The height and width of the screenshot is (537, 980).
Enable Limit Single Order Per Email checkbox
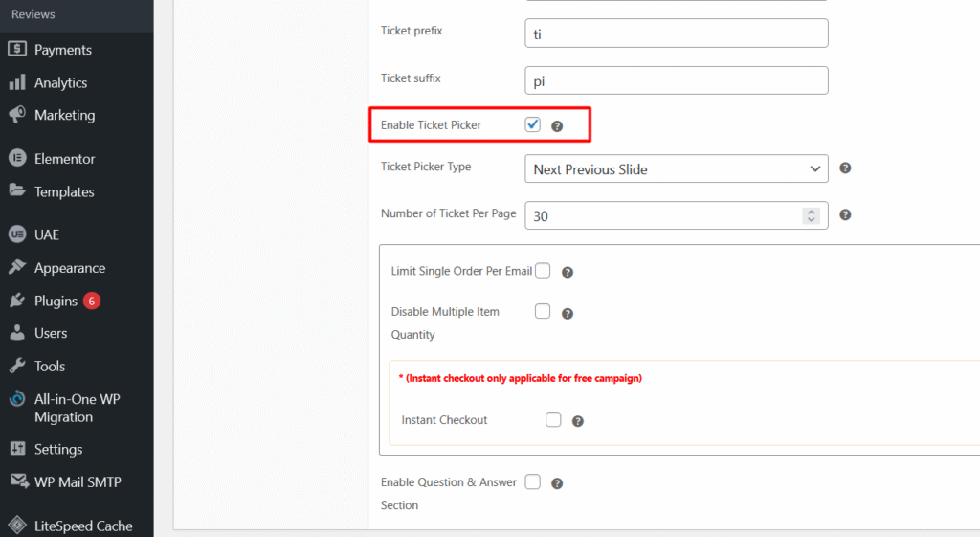[543, 271]
